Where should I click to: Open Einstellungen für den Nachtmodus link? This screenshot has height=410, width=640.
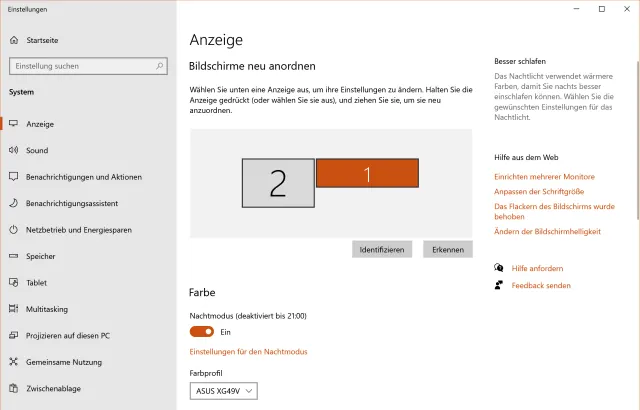point(248,352)
